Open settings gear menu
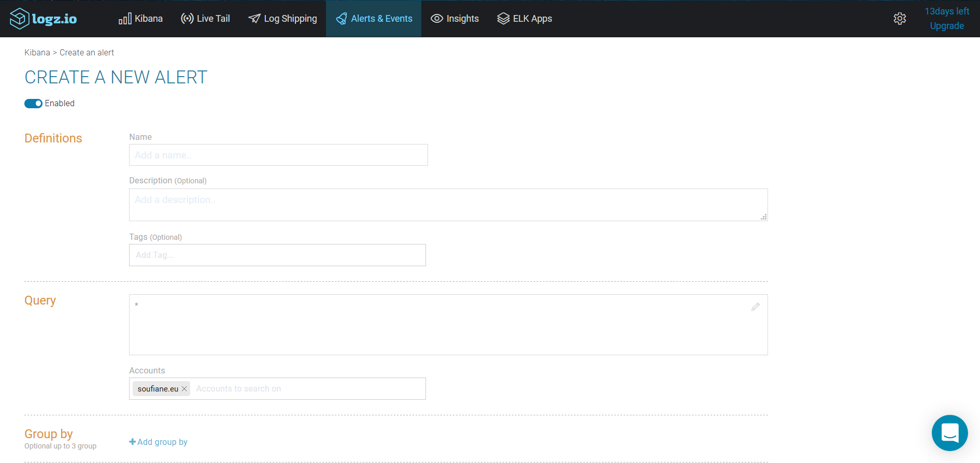This screenshot has height=463, width=980. pos(900,19)
